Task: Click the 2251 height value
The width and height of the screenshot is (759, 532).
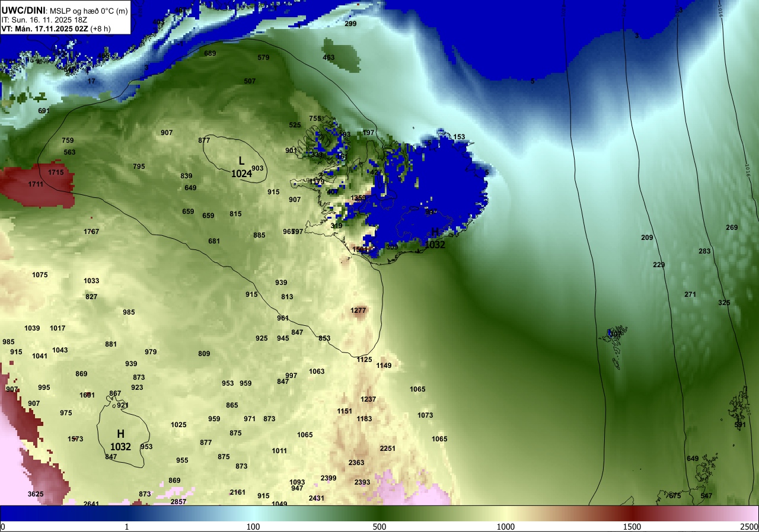Action: 388,448
